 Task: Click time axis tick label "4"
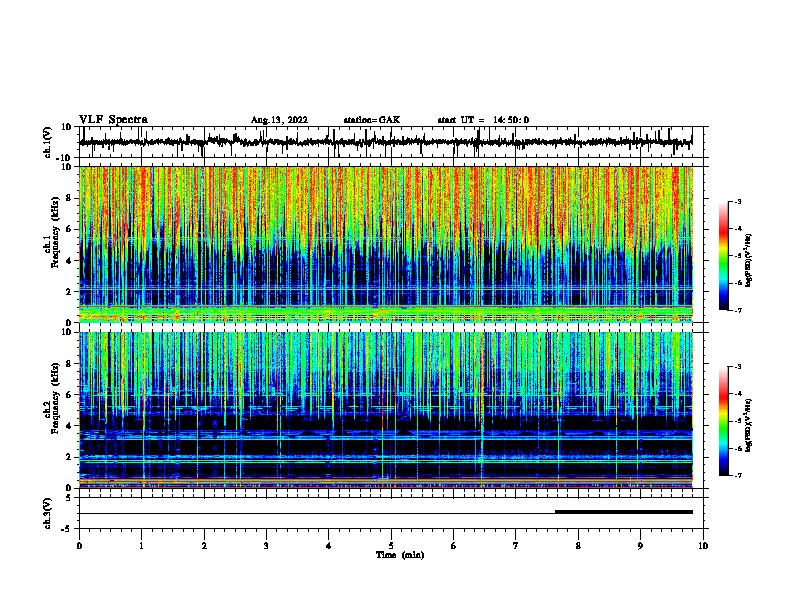point(329,546)
